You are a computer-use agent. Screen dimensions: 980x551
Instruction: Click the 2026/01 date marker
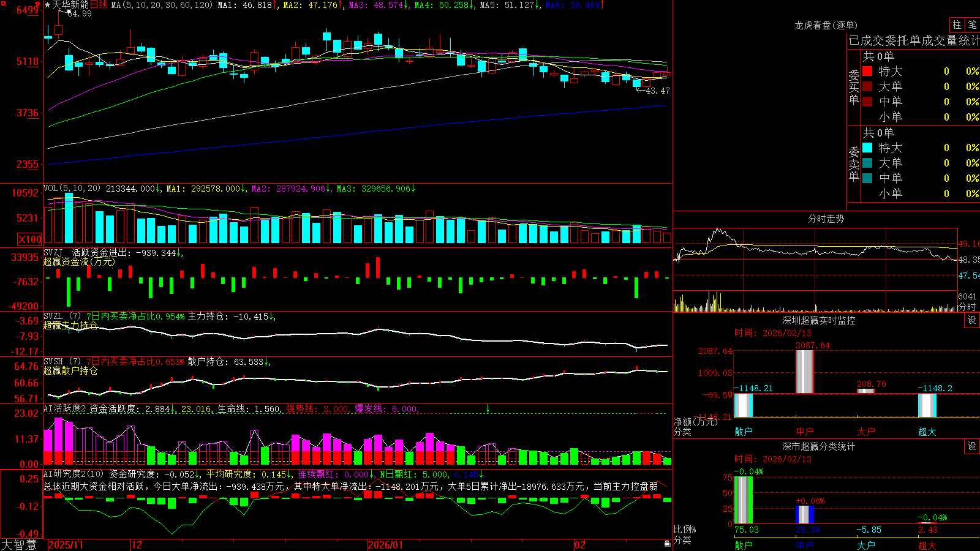(x=385, y=545)
